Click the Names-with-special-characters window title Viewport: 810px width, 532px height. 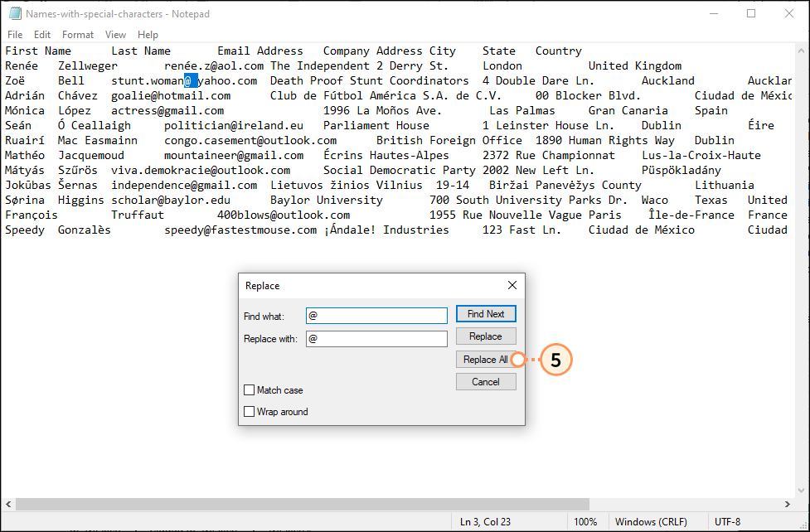coord(118,14)
